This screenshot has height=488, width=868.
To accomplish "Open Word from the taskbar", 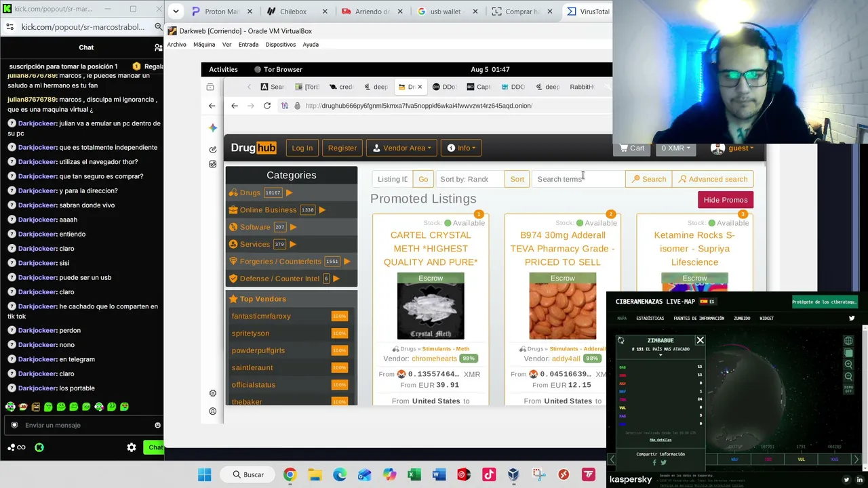I will coord(439,474).
